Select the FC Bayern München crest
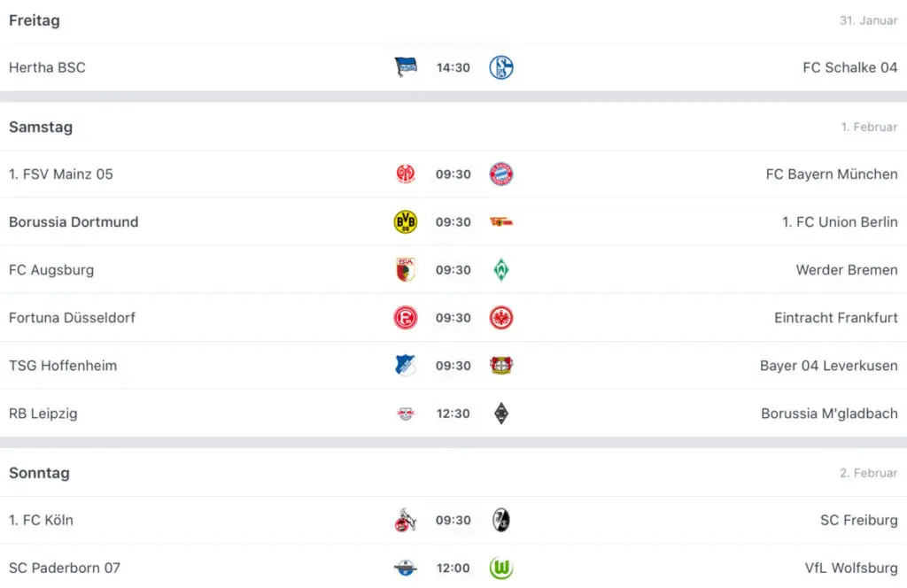The height and width of the screenshot is (588, 907). click(x=501, y=174)
